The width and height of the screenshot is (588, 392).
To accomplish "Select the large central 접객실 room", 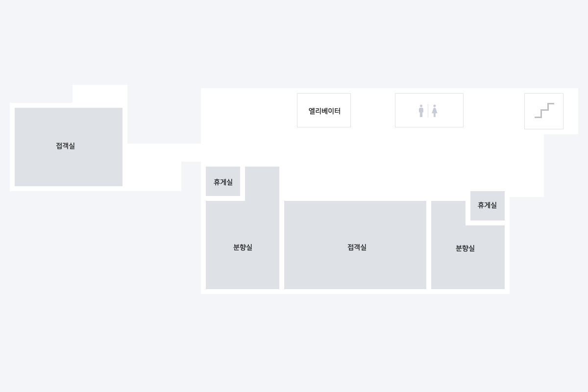I will tap(355, 245).
